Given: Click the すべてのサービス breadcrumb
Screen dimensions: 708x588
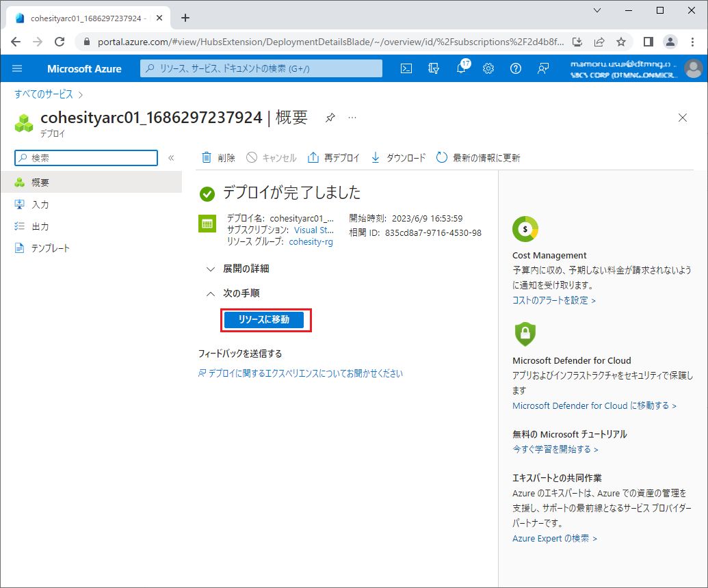Looking at the screenshot, I should pos(43,94).
